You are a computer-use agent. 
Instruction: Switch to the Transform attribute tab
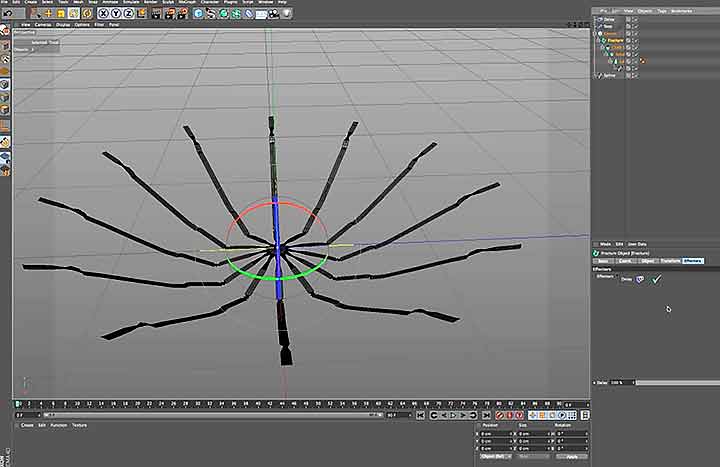point(670,261)
